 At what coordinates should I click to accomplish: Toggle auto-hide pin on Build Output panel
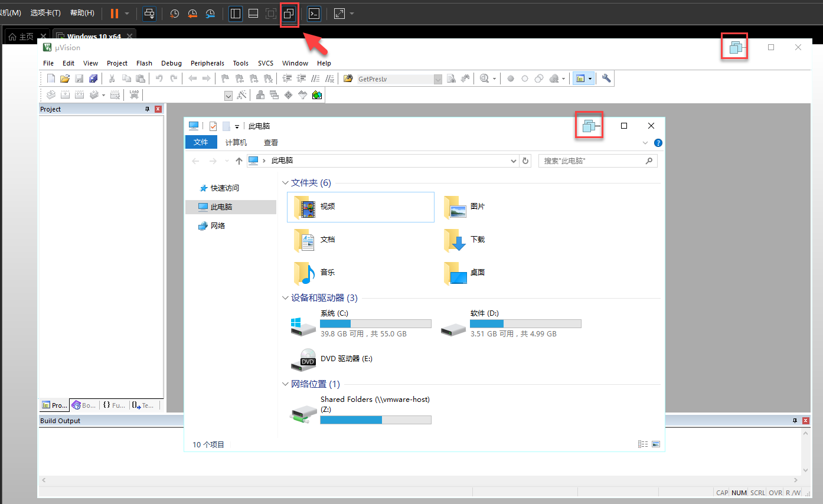pos(795,421)
